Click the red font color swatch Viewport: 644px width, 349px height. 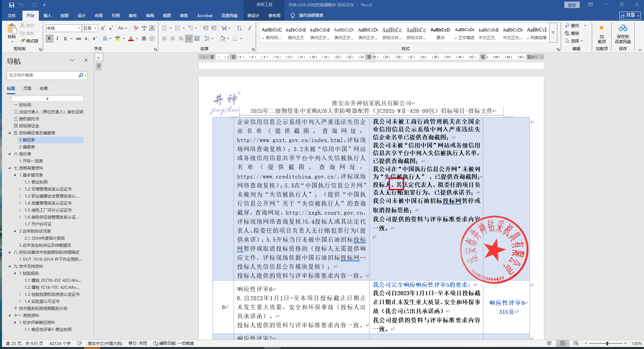131,39
